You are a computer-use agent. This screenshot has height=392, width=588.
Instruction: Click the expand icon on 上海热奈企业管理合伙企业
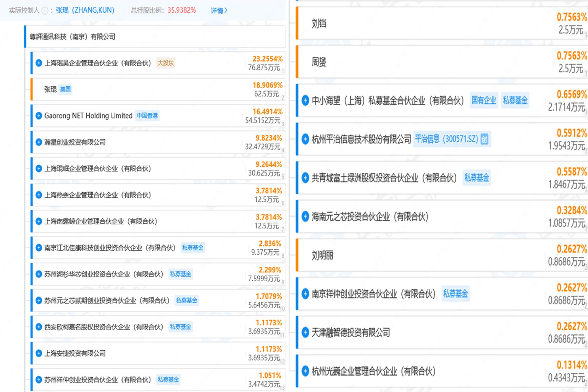click(38, 195)
